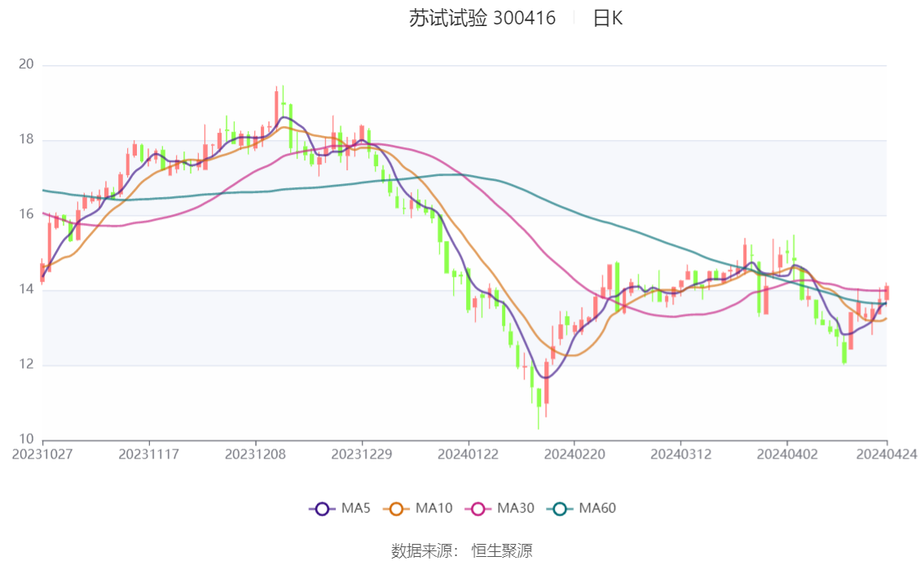The height and width of the screenshot is (561, 924).
Task: Click the 20231027 x-axis date label
Action: 42,454
